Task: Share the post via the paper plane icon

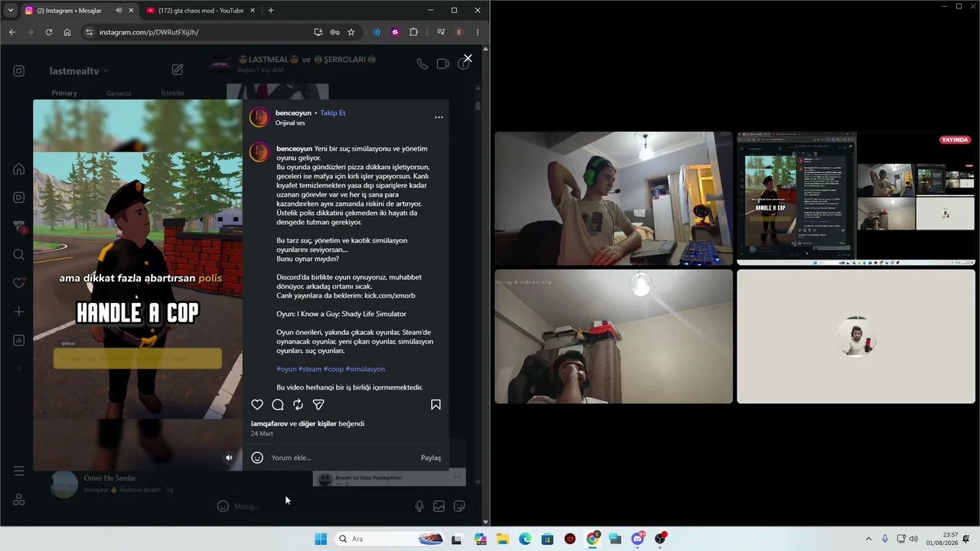Action: point(318,405)
